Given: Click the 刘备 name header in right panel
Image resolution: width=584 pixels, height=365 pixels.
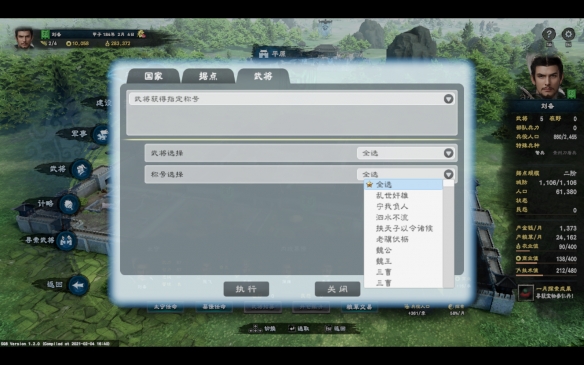Looking at the screenshot, I should (x=547, y=106).
